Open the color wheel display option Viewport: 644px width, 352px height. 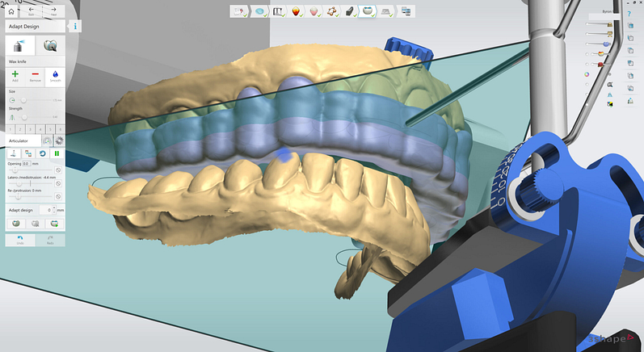pyautogui.click(x=587, y=74)
